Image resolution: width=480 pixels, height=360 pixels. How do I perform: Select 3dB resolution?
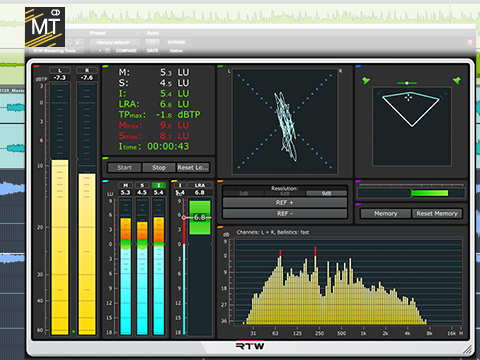coord(243,193)
